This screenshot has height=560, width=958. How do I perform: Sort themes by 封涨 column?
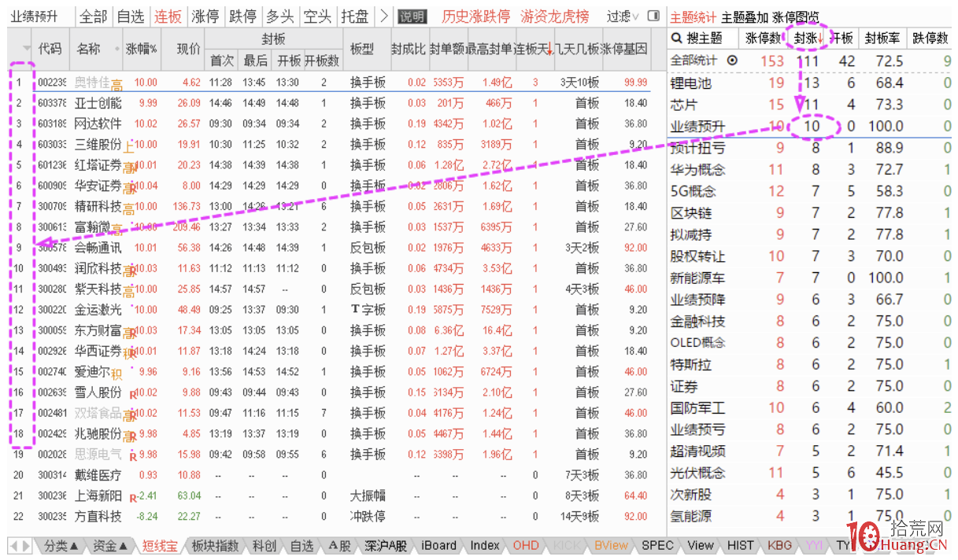[808, 38]
